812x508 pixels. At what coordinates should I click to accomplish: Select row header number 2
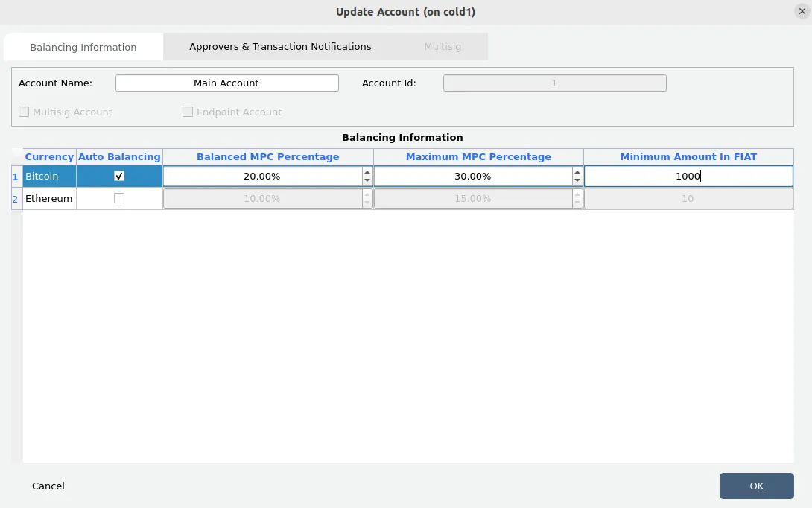[x=17, y=199]
